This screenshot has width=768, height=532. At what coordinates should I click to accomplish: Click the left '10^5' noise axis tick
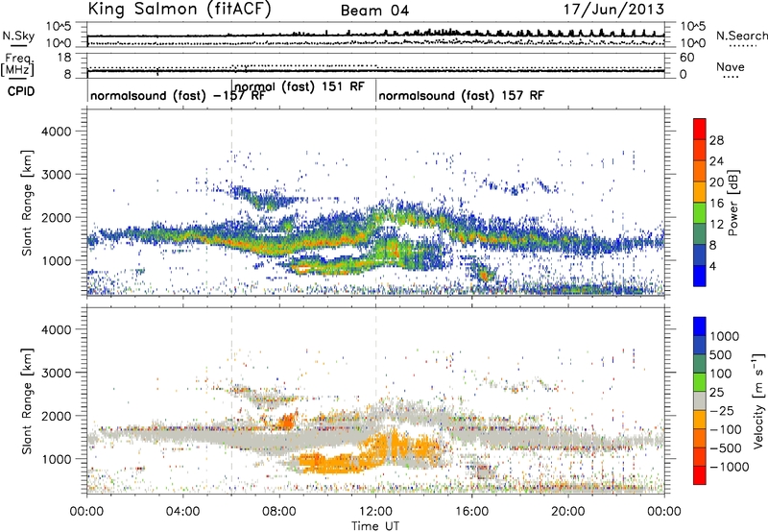point(59,26)
